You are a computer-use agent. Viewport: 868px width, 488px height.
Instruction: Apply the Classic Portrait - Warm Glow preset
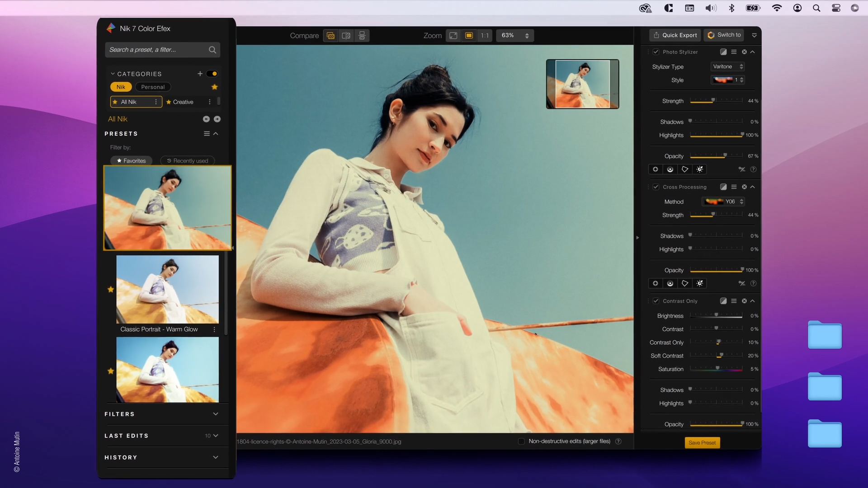(167, 289)
